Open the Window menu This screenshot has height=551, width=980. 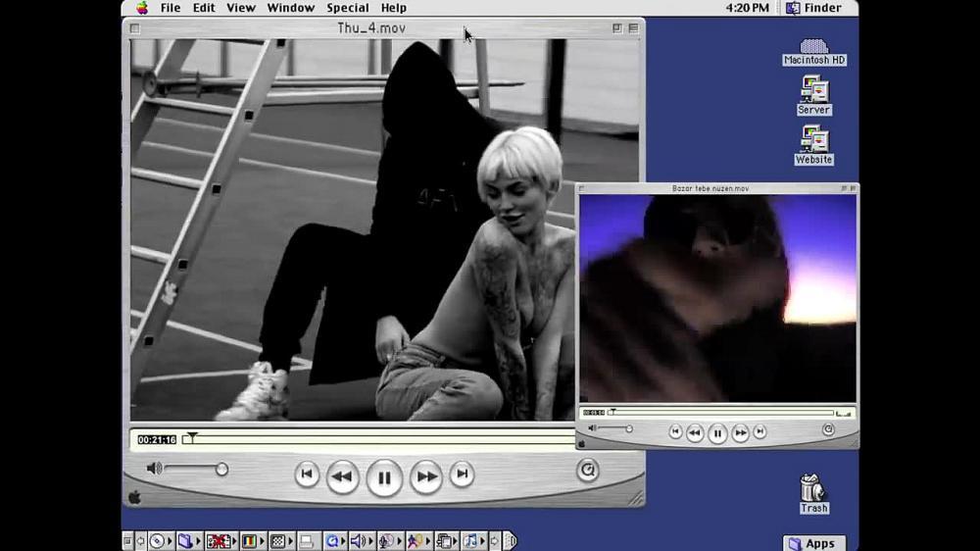[291, 8]
